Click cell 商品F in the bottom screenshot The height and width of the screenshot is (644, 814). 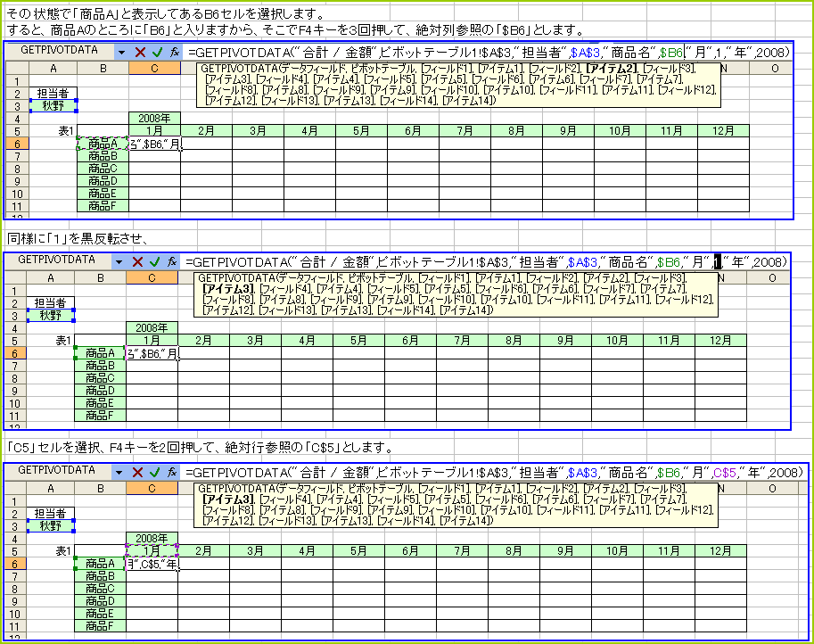pyautogui.click(x=100, y=626)
